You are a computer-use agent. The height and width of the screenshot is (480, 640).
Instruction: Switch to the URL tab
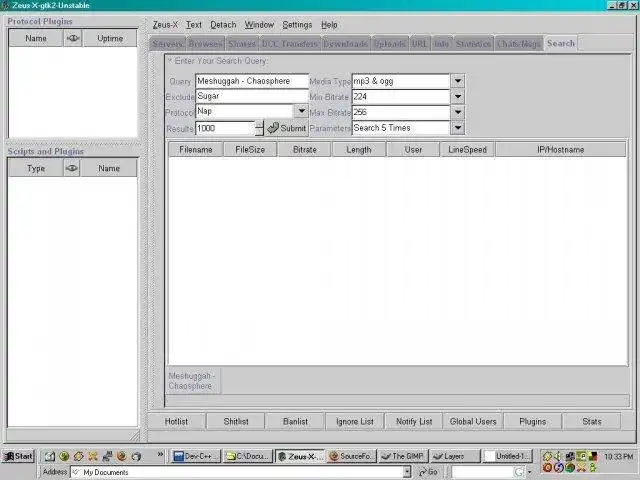[x=419, y=44]
